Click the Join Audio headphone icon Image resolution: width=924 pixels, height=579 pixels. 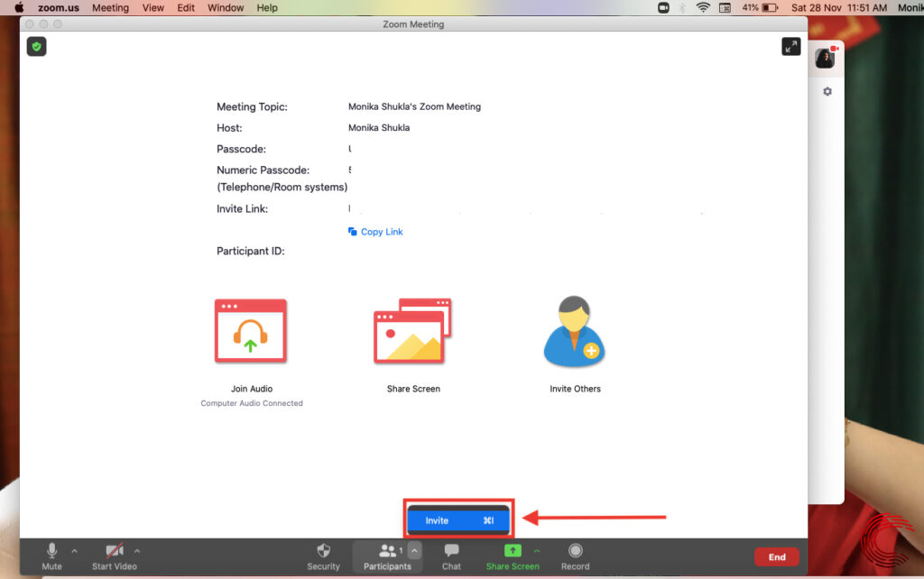[x=251, y=330]
